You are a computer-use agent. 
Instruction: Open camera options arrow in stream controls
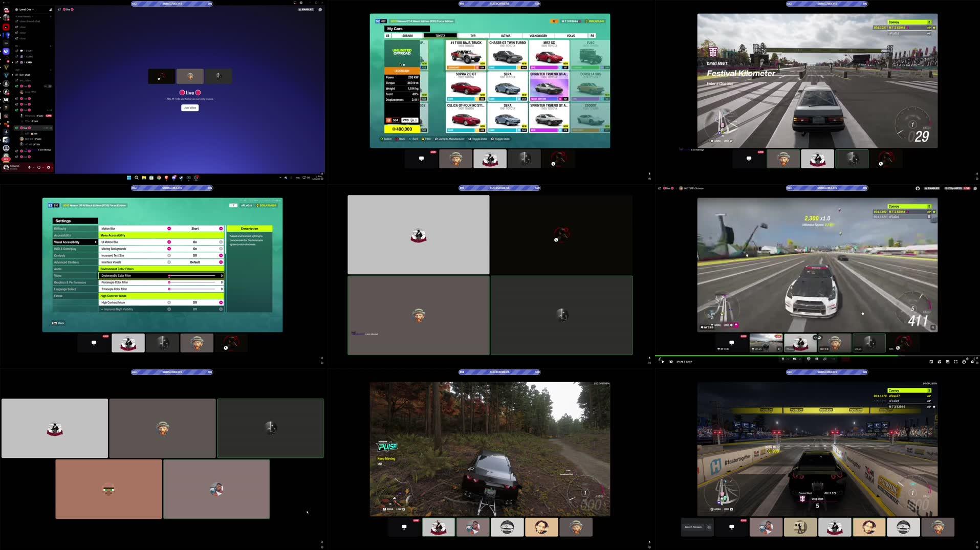(800, 359)
